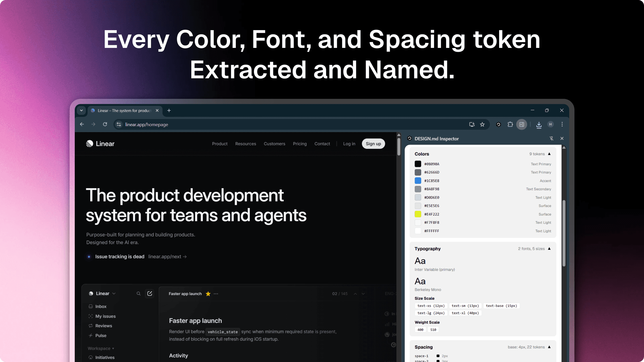Screen dimensions: 644x362
Task: Click the 510 weight chip
Action: (433, 330)
